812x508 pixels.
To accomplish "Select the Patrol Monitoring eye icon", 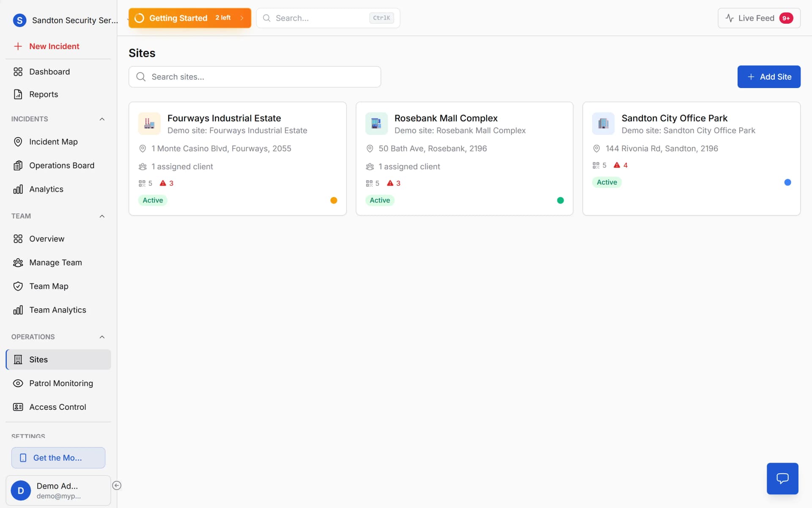I will point(18,383).
